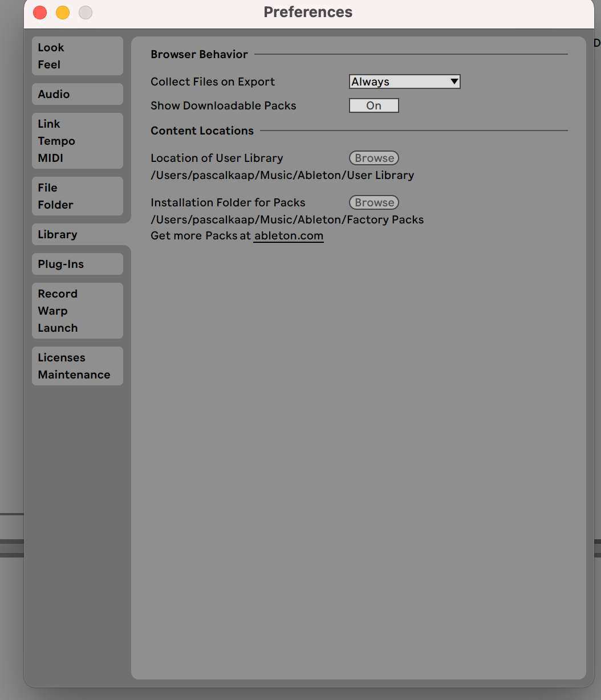The image size is (601, 700).
Task: Click the Factory Packs folder path text
Action: pyautogui.click(x=287, y=219)
